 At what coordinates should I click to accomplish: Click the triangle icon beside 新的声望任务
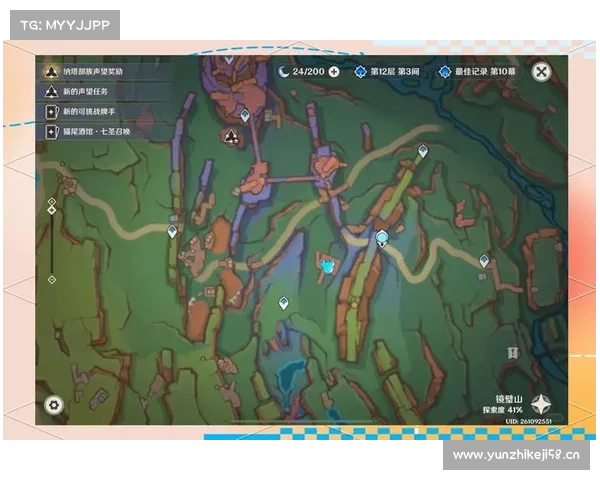click(51, 91)
